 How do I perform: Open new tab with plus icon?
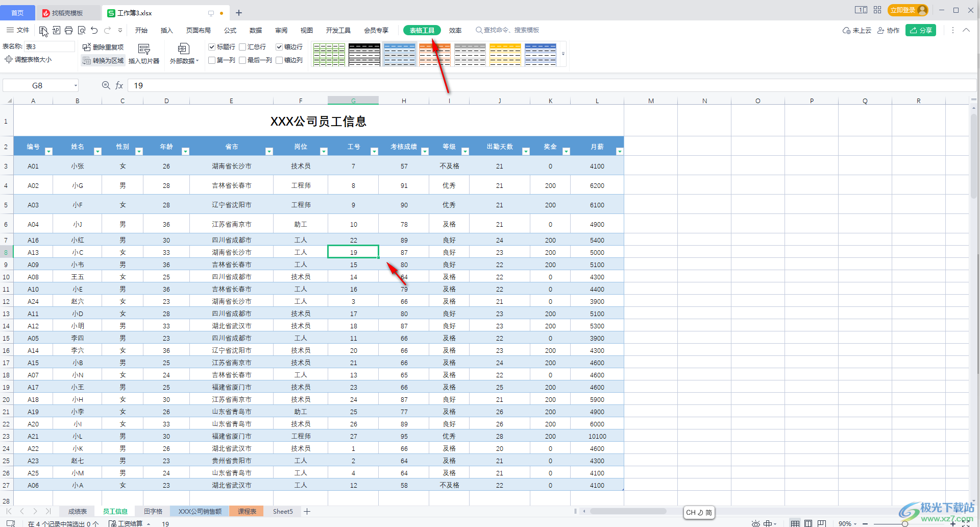coord(239,13)
